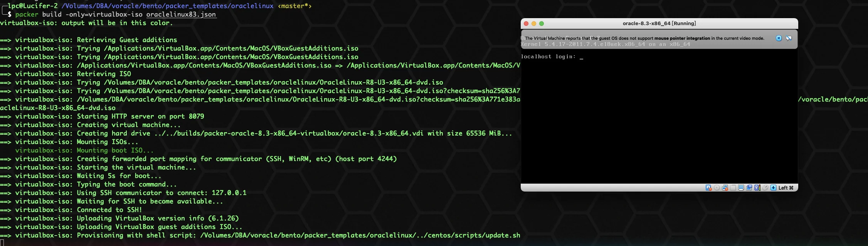The image size is (868, 246).
Task: Suppress this notification from showing again
Action: click(x=789, y=38)
